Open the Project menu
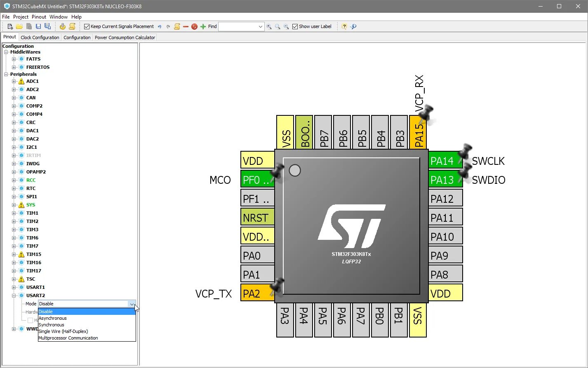The height and width of the screenshot is (368, 588). tap(21, 17)
